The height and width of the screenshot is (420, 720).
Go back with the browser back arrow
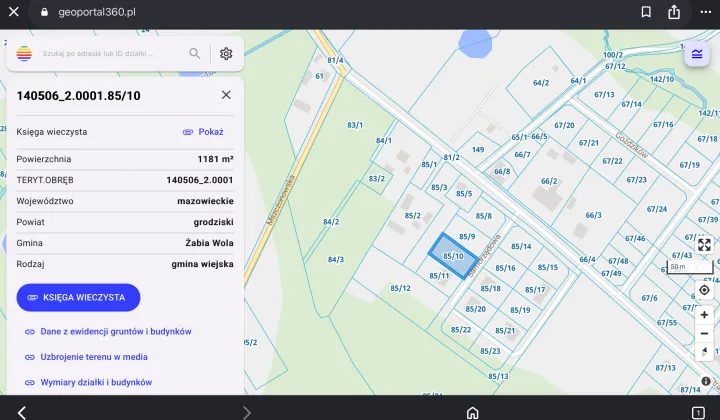coord(22,412)
